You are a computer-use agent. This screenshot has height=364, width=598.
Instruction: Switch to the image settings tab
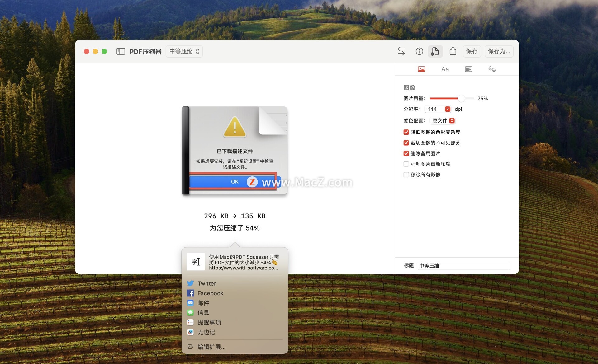pyautogui.click(x=421, y=69)
